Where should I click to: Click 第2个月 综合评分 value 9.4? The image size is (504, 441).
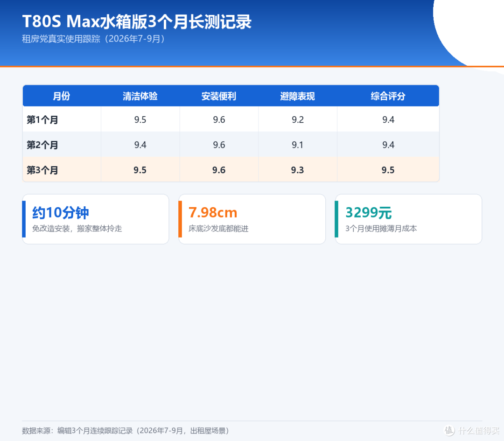(388, 145)
